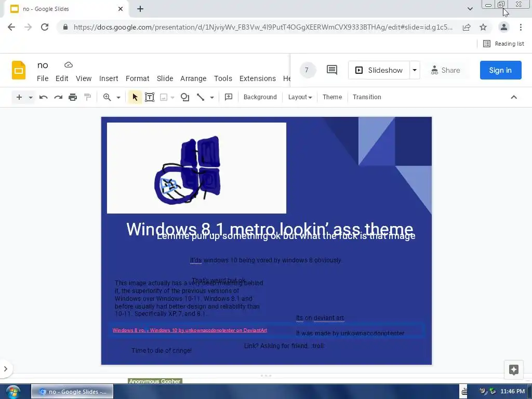The height and width of the screenshot is (399, 532).
Task: Open the Slideshow options dropdown arrow
Action: pos(415,70)
